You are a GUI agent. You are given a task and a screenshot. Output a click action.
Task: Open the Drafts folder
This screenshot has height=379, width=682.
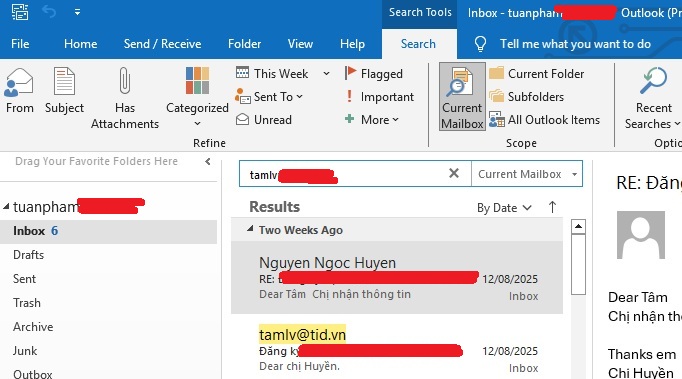pos(29,255)
